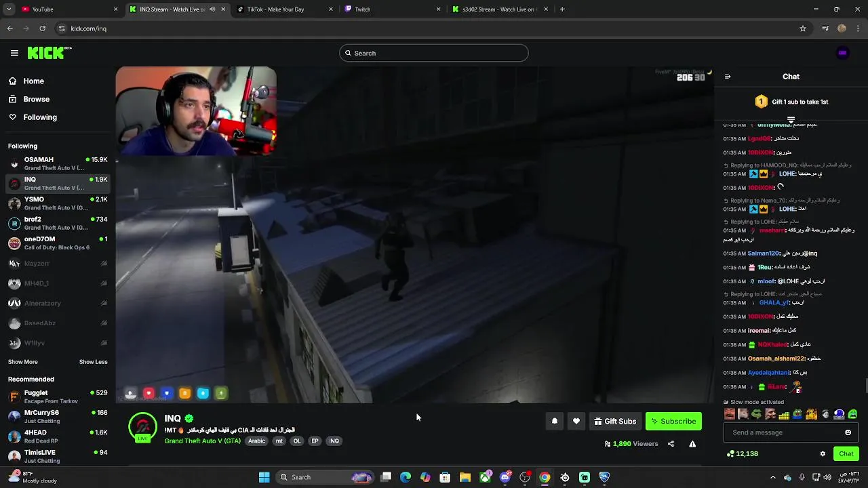Mute the INQ Stream tab audio
Screen dimensions: 868x488
tap(212, 9)
